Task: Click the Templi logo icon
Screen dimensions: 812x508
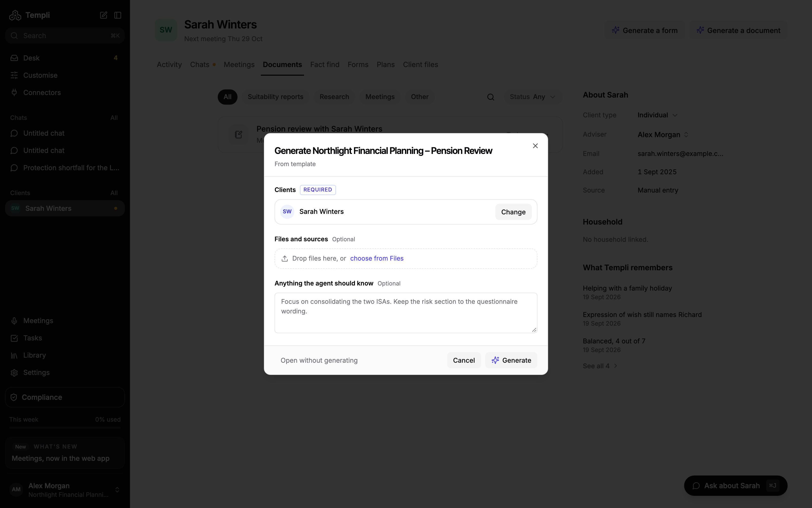Action: tap(15, 15)
